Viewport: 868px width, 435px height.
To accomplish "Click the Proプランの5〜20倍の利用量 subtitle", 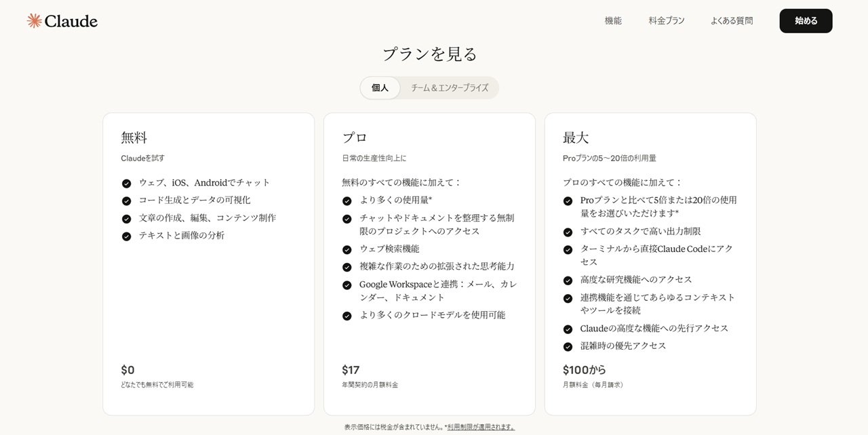I will coord(610,158).
